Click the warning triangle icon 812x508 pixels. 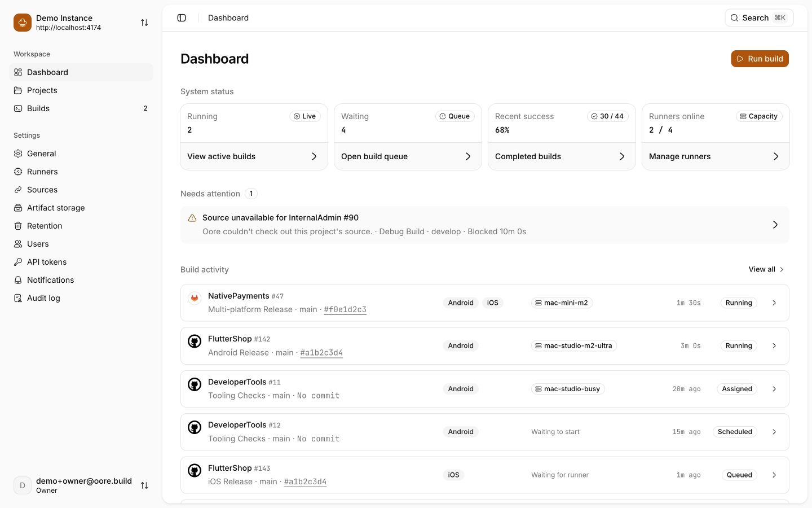click(192, 218)
